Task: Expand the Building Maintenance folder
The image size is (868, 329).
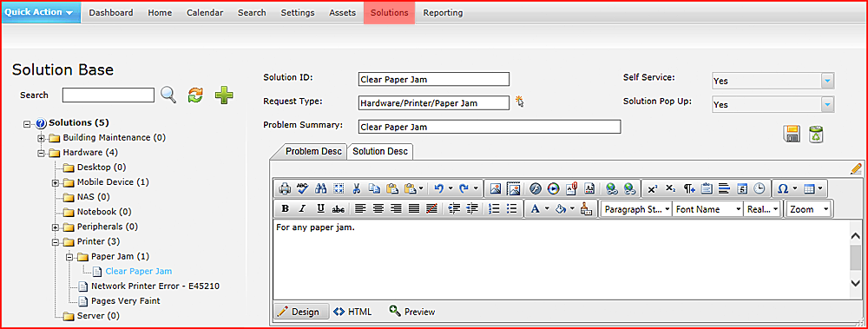Action: [x=41, y=137]
